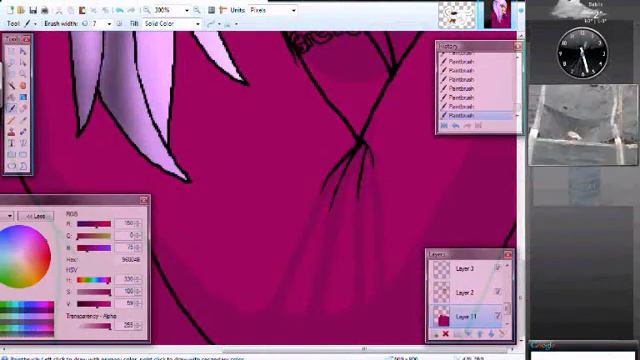Select the Lasso Select tool
This screenshot has width=640, height=360.
pyautogui.click(x=12, y=63)
